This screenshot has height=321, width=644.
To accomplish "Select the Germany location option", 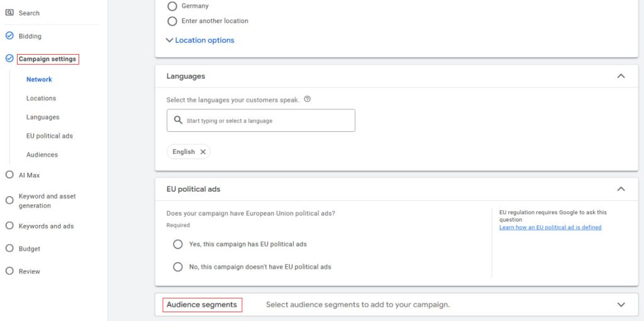I will pyautogui.click(x=172, y=6).
